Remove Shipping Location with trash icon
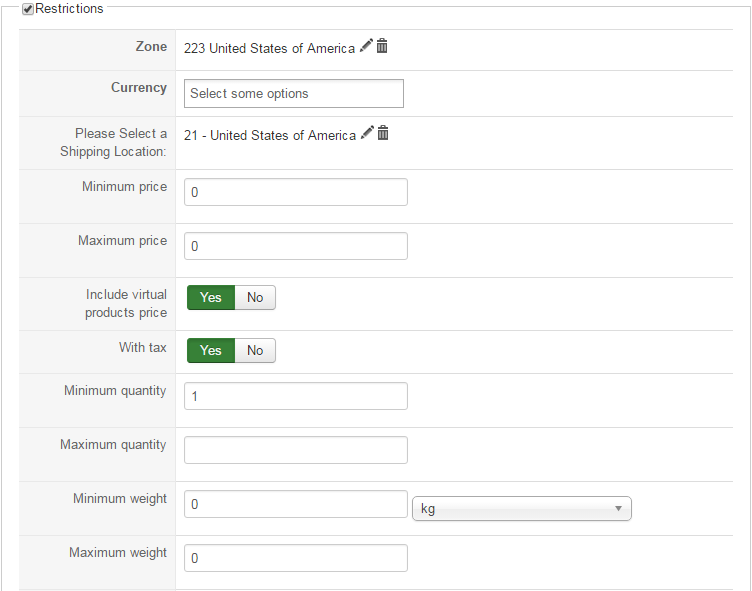Screen dimensions: 752x591 click(x=382, y=133)
